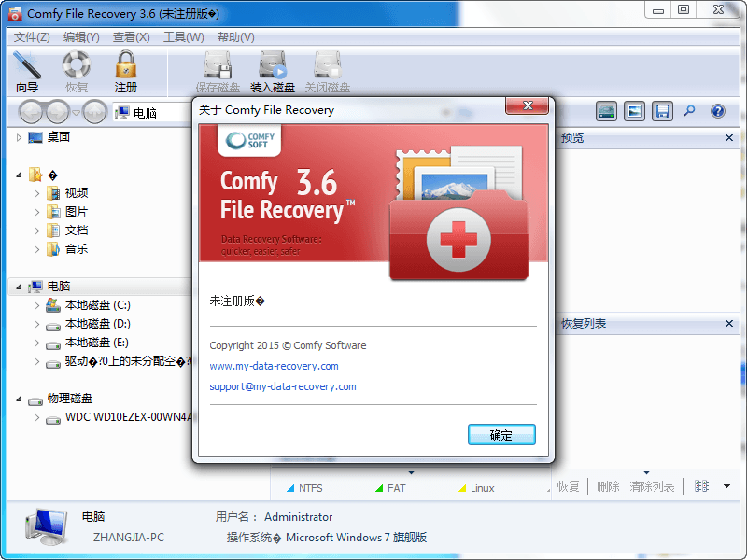Collapse the 物理磁盘 node

[x=19, y=399]
